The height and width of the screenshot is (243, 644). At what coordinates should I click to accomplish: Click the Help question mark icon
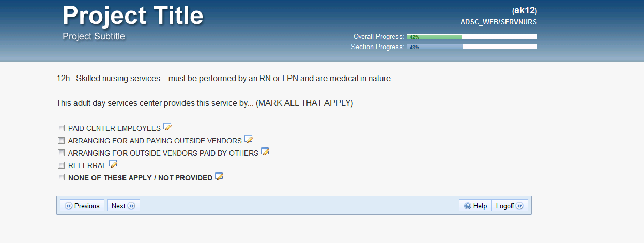tap(467, 206)
